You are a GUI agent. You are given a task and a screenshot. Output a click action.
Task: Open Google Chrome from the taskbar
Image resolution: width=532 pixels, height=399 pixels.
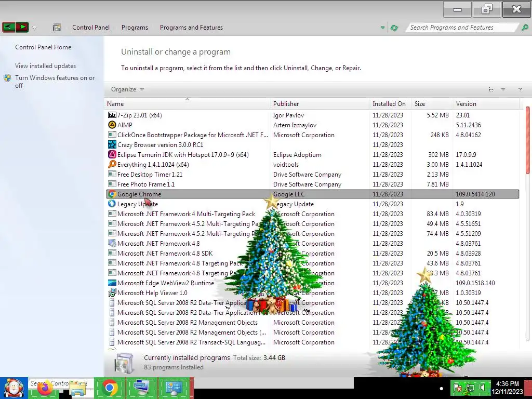(x=110, y=388)
